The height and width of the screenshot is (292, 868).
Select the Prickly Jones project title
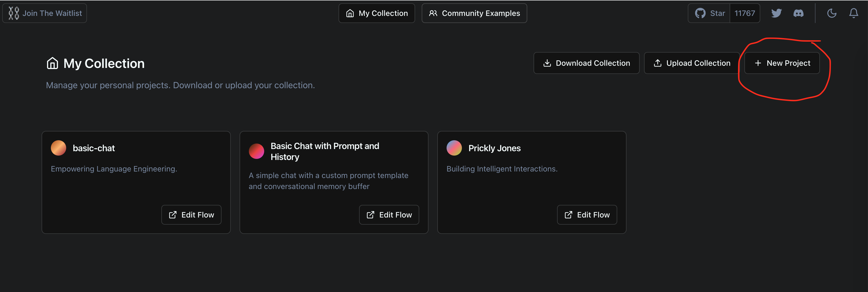(x=494, y=148)
